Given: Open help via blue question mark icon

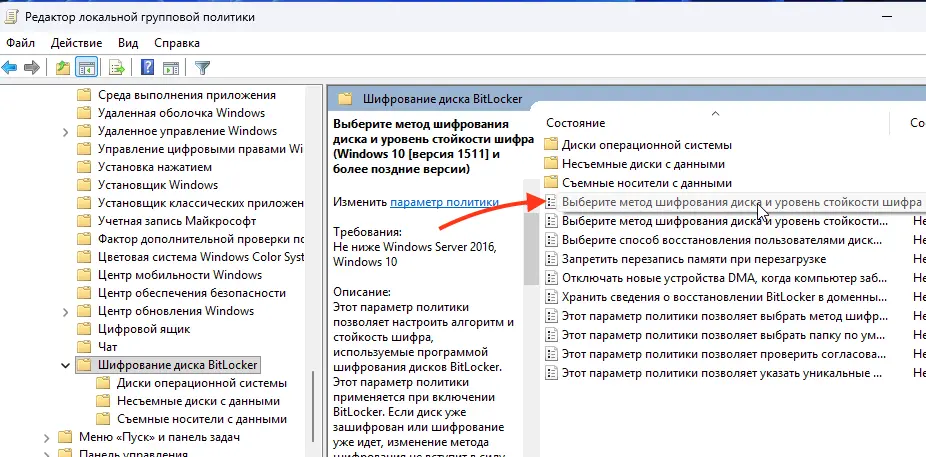Looking at the screenshot, I should click(x=147, y=68).
